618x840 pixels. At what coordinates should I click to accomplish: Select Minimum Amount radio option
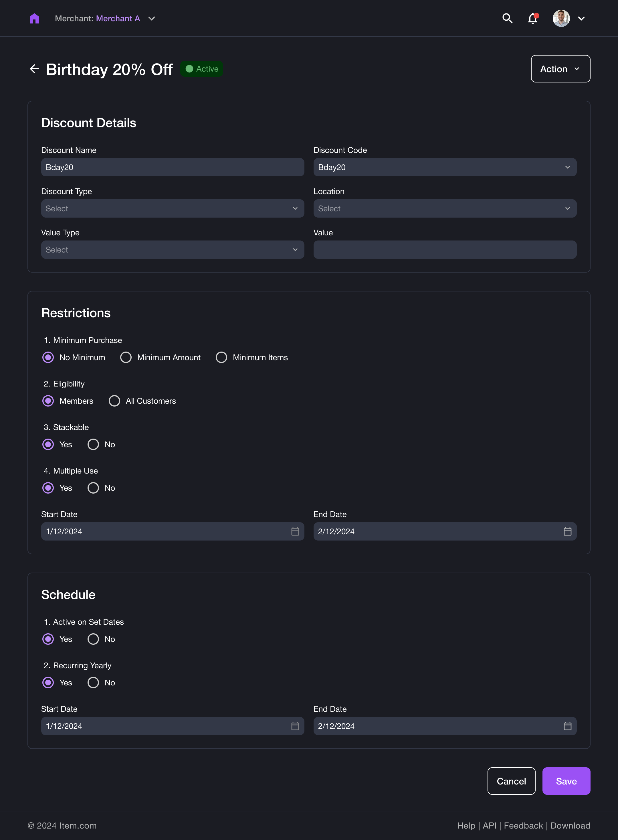coord(126,358)
